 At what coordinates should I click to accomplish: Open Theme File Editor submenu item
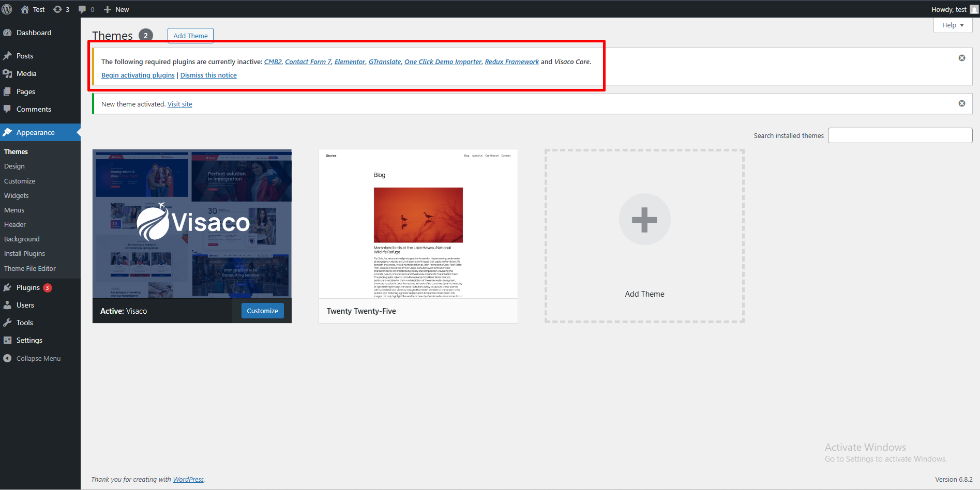tap(30, 268)
